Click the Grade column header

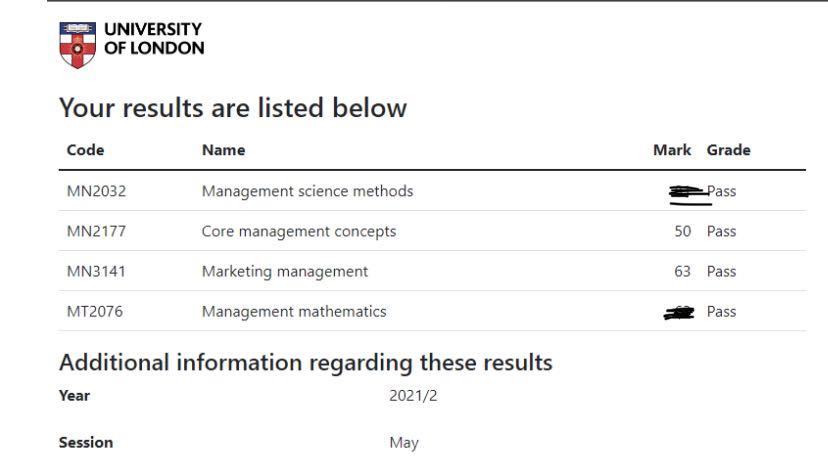coord(729,150)
